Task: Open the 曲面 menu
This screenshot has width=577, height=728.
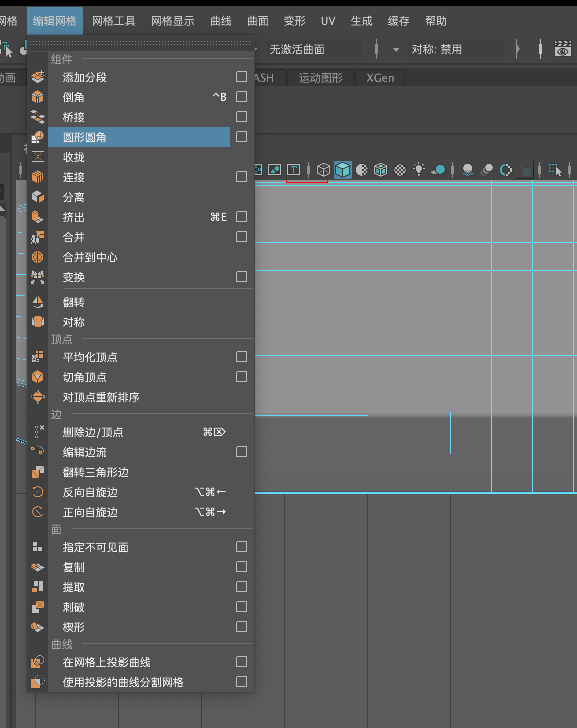Action: tap(258, 21)
